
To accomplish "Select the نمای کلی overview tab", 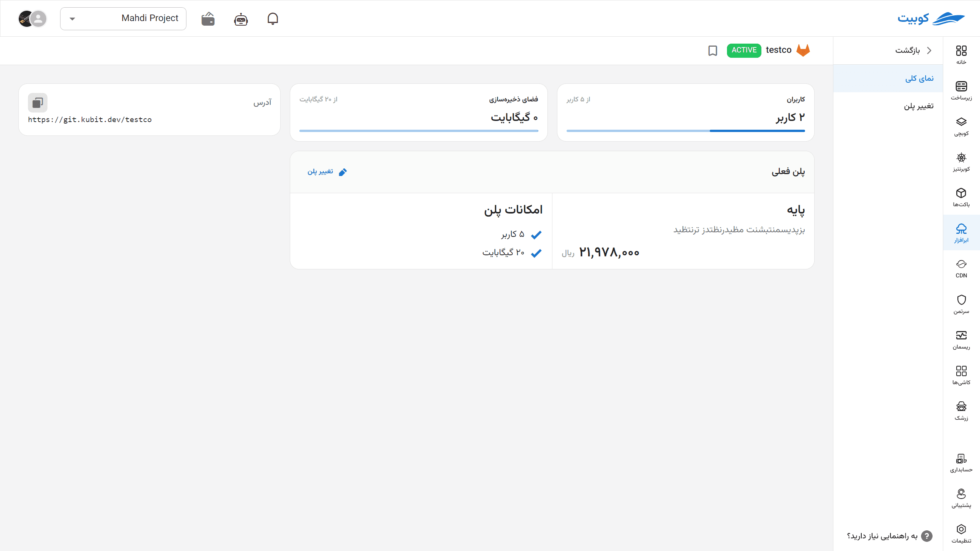I will 888,78.
